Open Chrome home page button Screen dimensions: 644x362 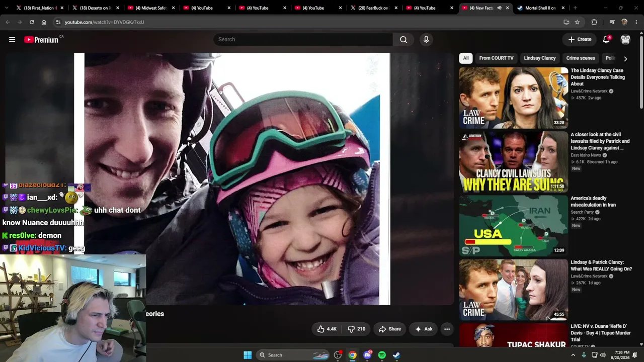[44, 22]
